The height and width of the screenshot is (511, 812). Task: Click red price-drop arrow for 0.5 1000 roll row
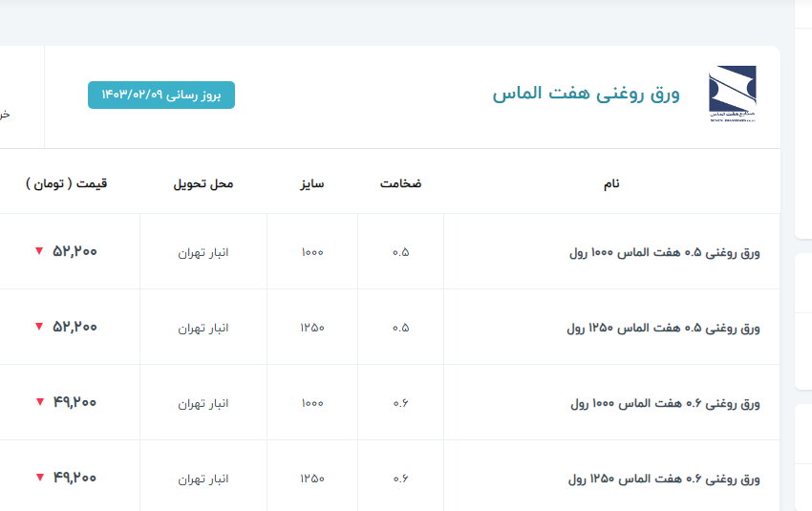pyautogui.click(x=39, y=251)
